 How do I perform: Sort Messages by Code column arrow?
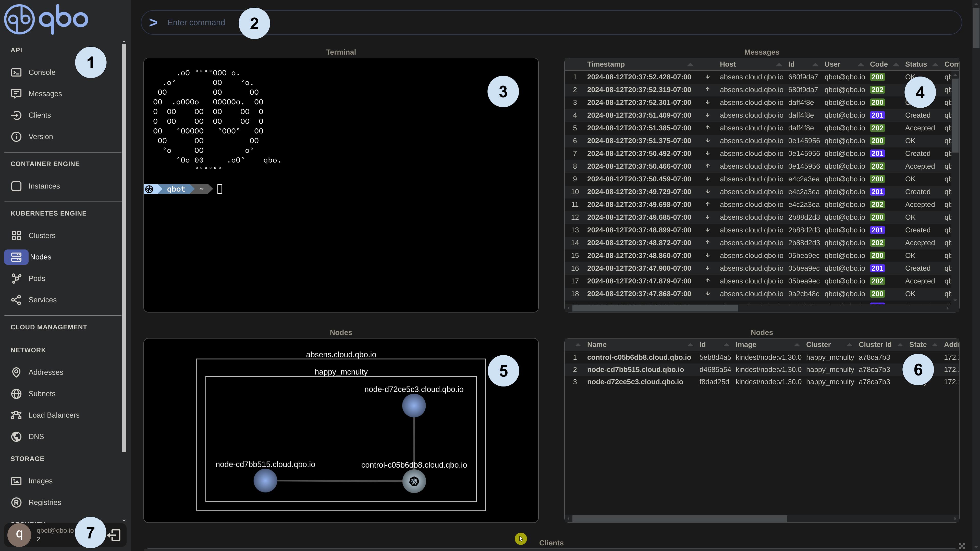click(x=896, y=64)
